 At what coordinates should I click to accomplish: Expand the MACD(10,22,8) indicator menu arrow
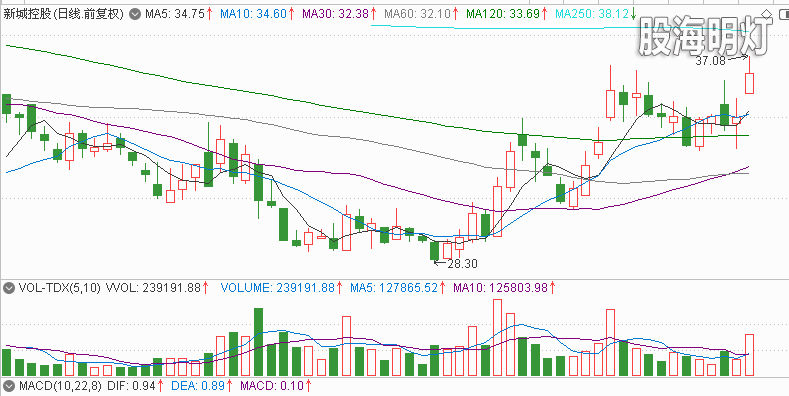point(9,386)
